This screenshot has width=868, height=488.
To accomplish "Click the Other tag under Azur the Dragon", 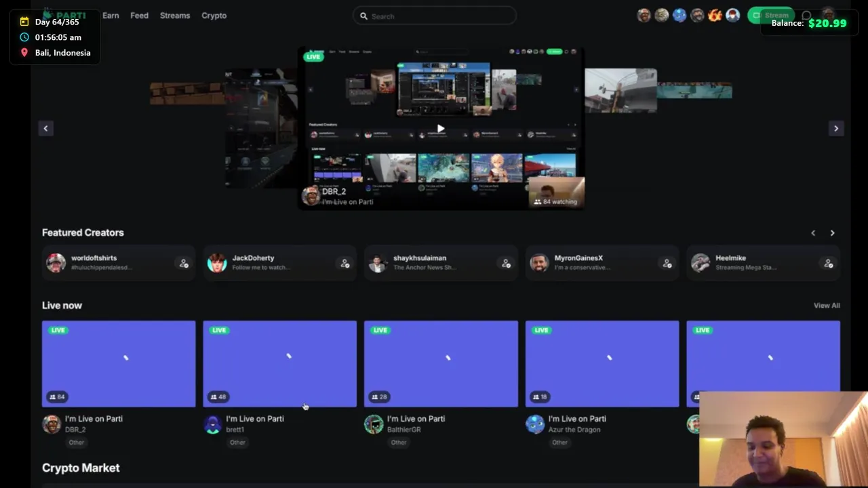I will click(559, 443).
